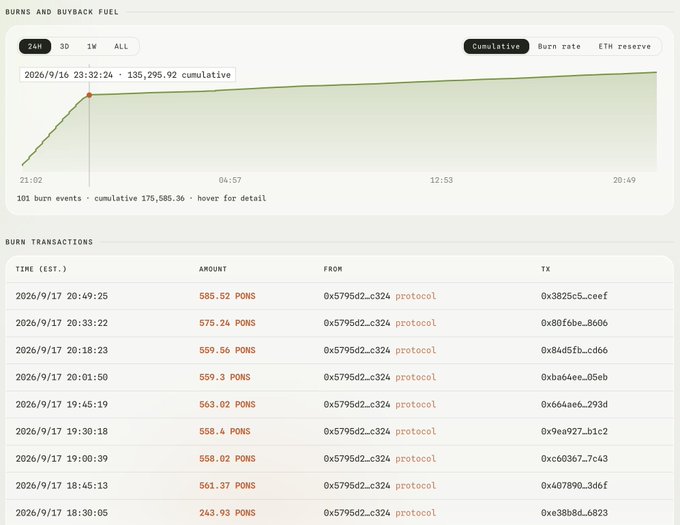Select the 24H time range
680x525 pixels.
(35, 46)
